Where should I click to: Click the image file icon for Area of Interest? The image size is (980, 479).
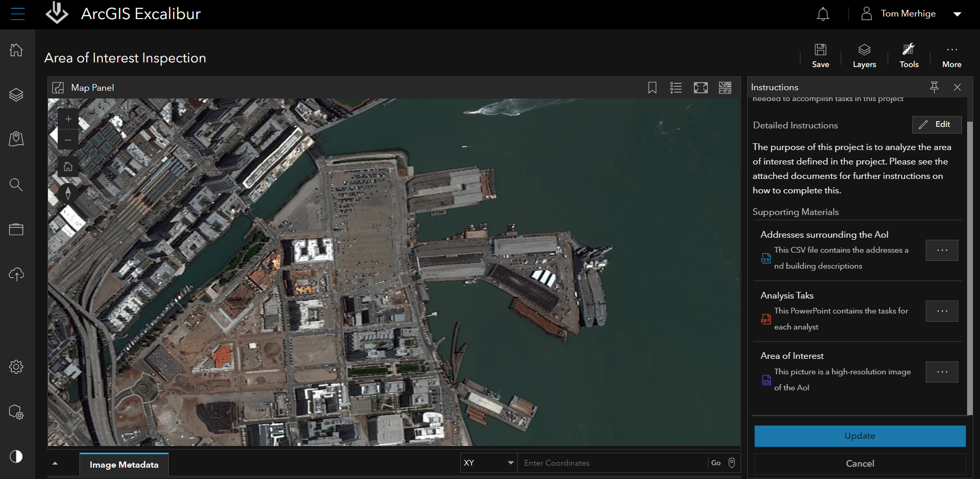tap(766, 380)
